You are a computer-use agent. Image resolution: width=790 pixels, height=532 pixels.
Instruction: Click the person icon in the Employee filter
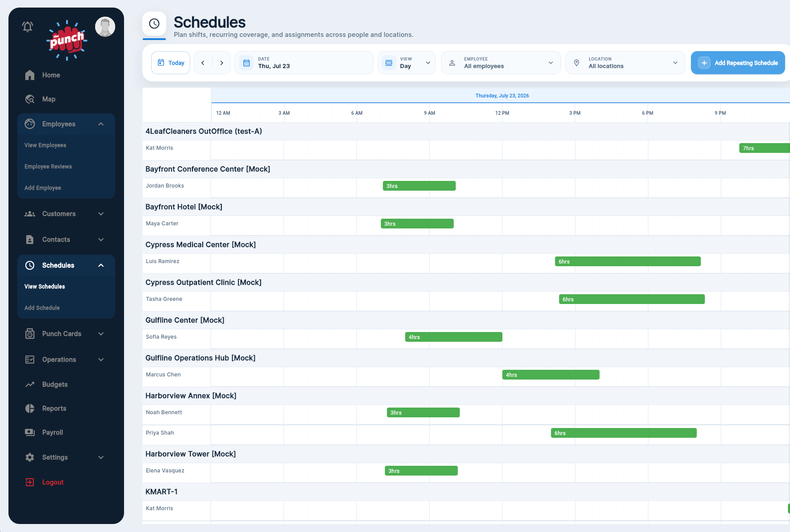tap(452, 63)
